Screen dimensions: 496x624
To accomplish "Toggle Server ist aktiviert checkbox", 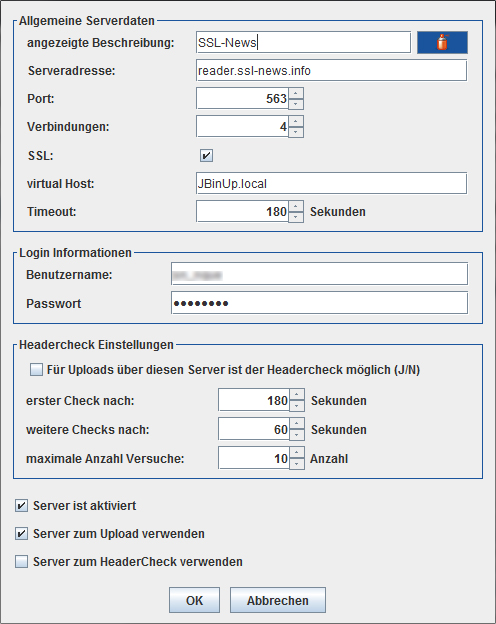I will [21, 505].
